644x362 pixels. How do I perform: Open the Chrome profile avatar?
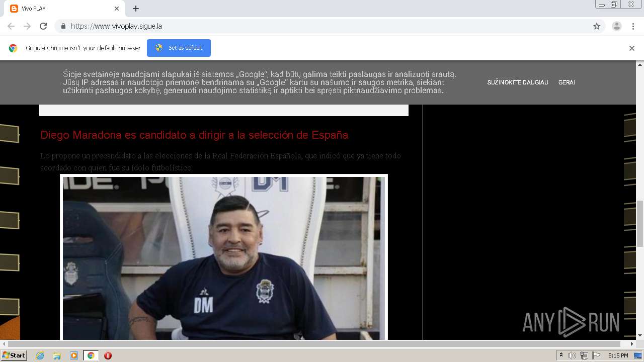[x=617, y=26]
